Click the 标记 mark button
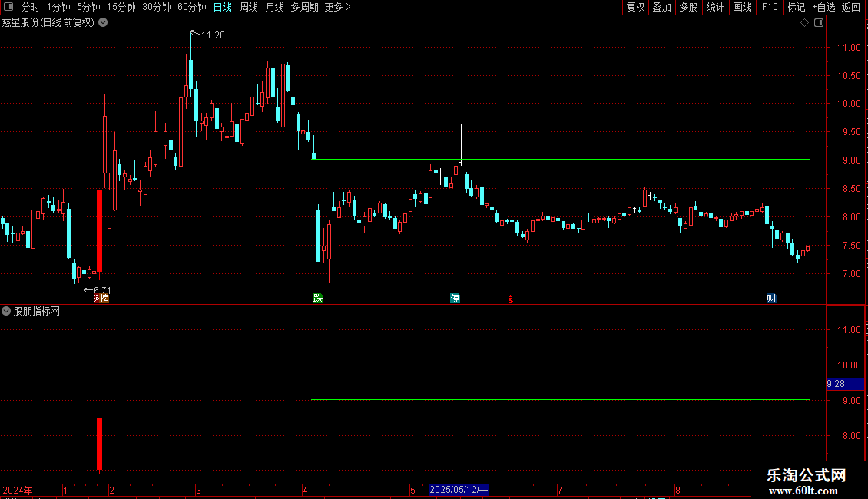This screenshot has height=499, width=868. [796, 7]
